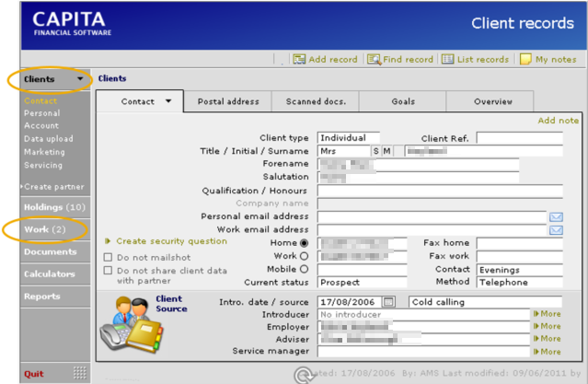Expand More next to Service manager
This screenshot has height=384, width=588.
click(x=548, y=352)
